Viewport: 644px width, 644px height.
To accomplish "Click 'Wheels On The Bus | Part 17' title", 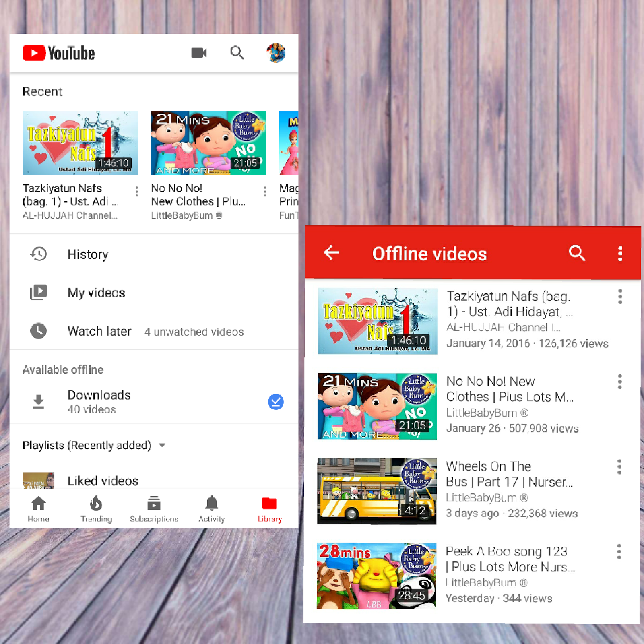I will (x=509, y=474).
